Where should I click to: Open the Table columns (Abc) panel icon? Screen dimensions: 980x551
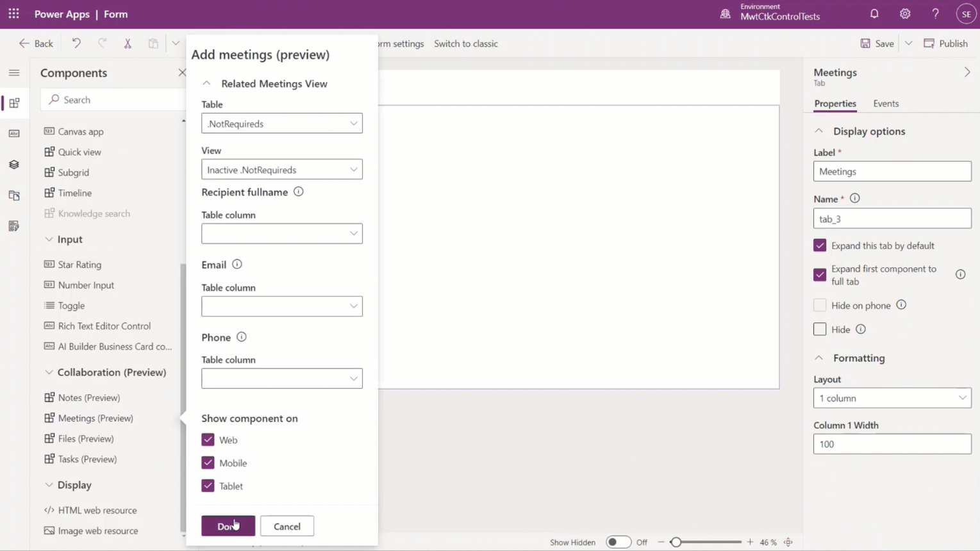(x=14, y=133)
